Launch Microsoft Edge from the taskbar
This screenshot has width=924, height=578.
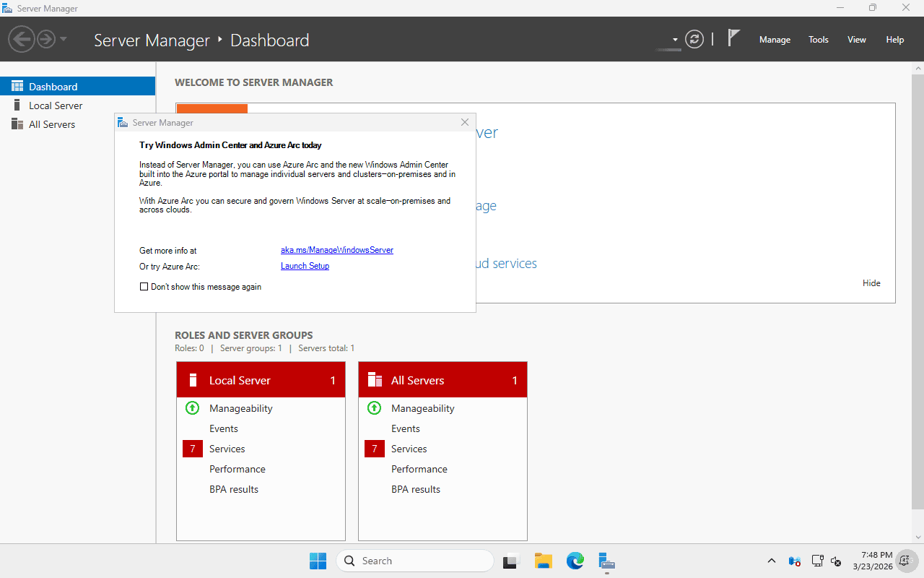575,561
